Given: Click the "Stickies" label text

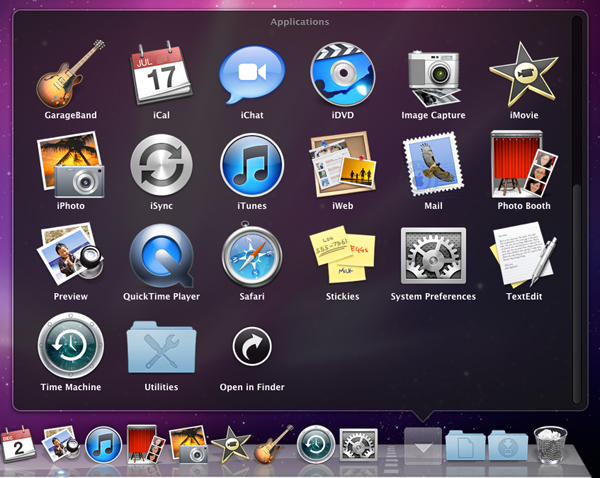Looking at the screenshot, I should tap(342, 297).
